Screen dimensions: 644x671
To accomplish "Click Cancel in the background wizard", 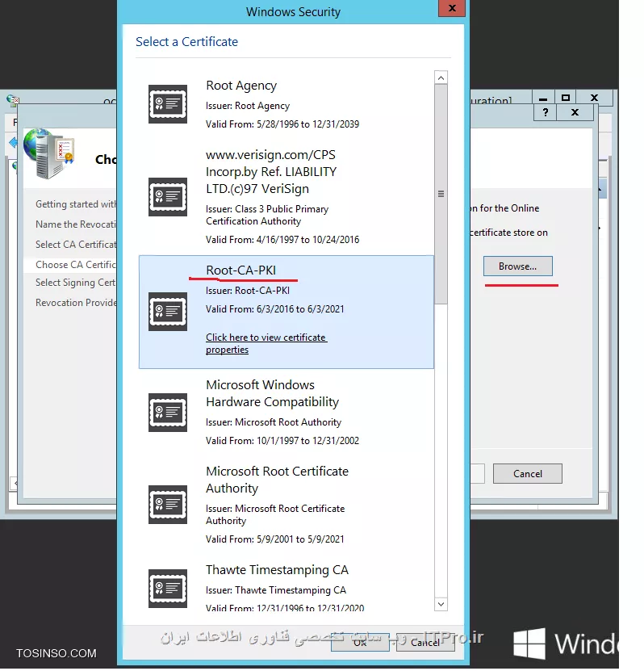I will coord(528,474).
